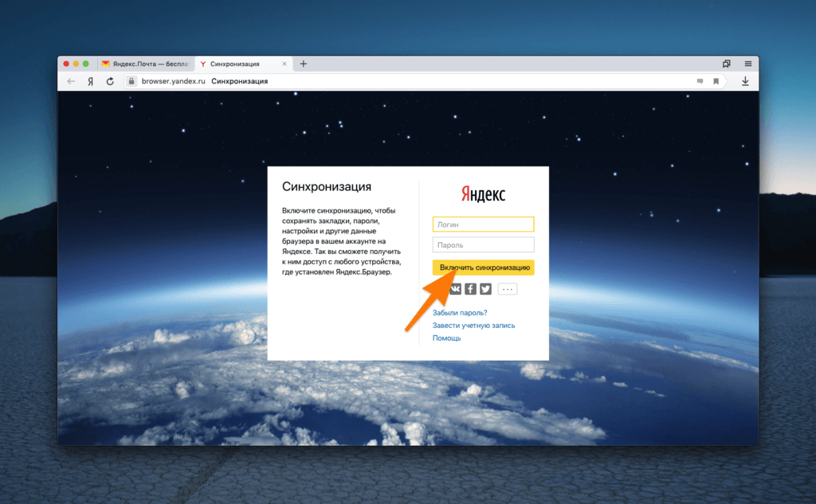Viewport: 816px width, 504px height.
Task: Go back using the browser back arrow
Action: point(71,81)
